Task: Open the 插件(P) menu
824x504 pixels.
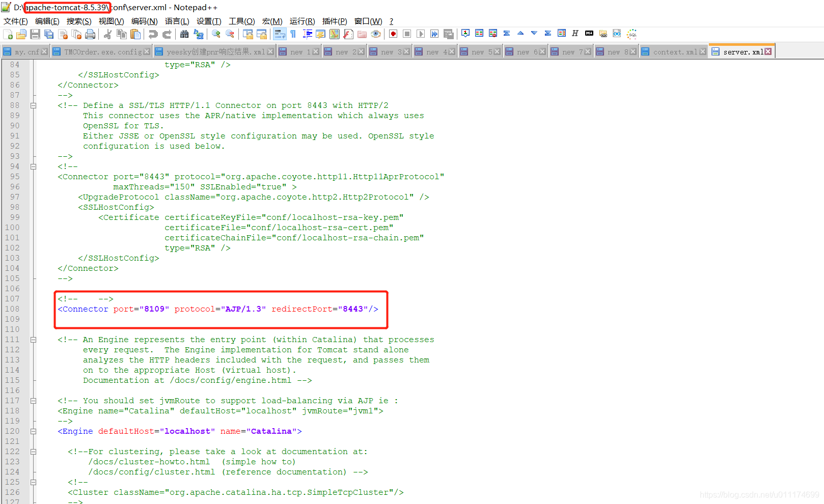Action: pos(335,21)
